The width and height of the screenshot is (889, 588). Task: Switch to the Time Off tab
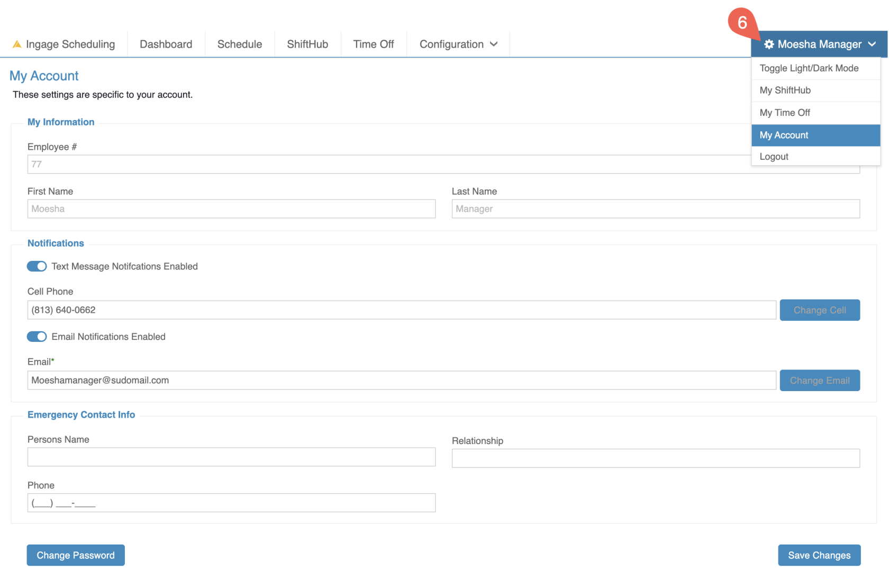(374, 44)
